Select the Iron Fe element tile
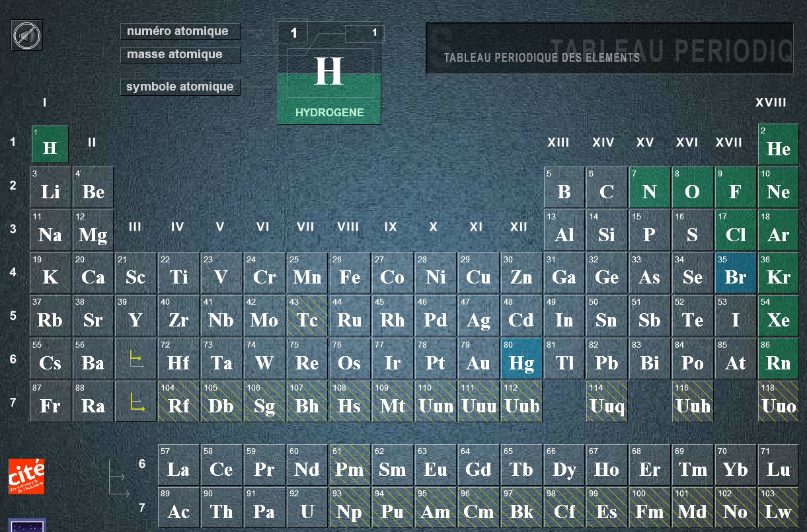This screenshot has height=532, width=807. point(350,273)
